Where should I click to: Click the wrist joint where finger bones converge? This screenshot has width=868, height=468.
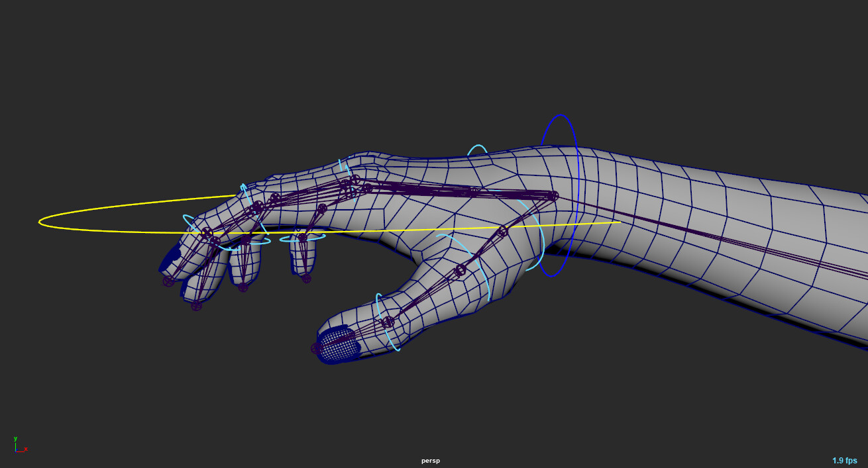point(553,195)
